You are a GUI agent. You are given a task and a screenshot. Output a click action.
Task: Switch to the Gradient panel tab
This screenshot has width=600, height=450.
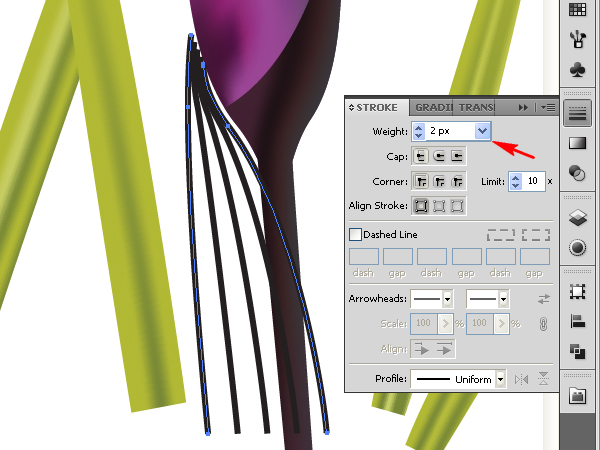pos(432,108)
